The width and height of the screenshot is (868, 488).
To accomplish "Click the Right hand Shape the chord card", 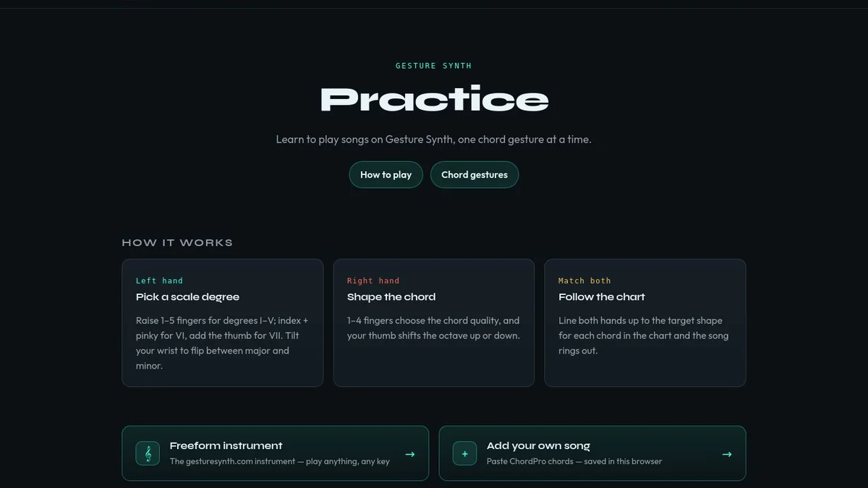I will (434, 322).
